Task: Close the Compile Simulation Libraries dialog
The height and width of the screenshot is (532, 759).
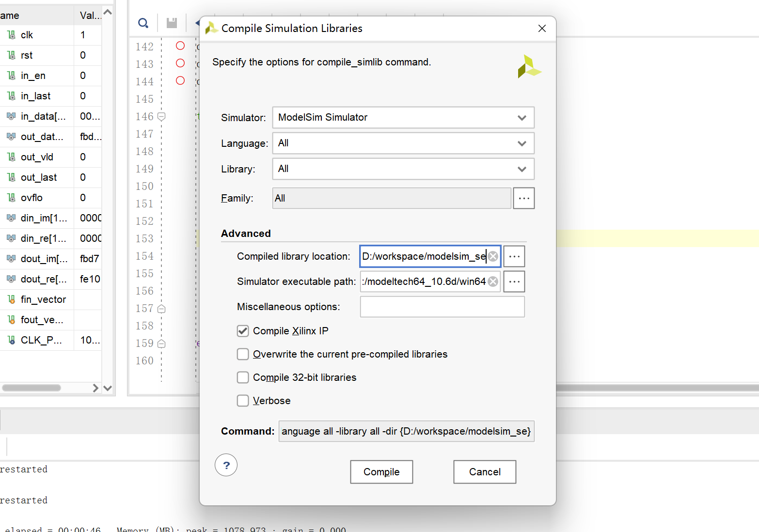Action: point(542,29)
